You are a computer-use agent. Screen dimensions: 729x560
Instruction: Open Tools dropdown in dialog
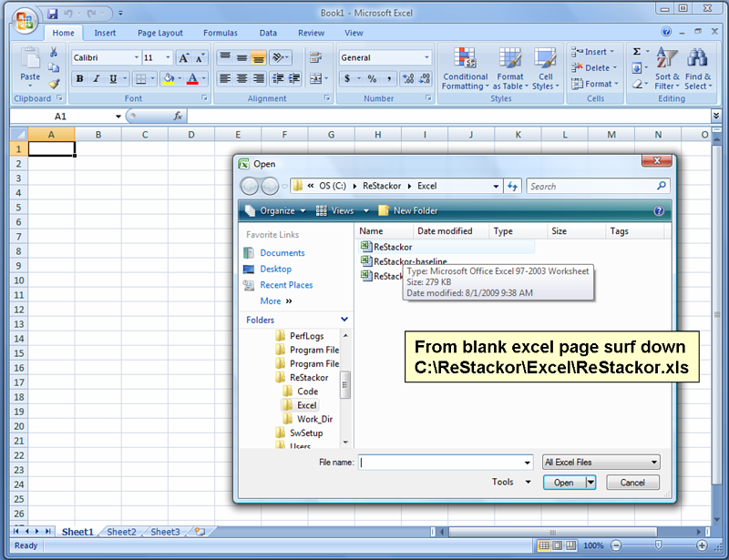click(x=511, y=482)
